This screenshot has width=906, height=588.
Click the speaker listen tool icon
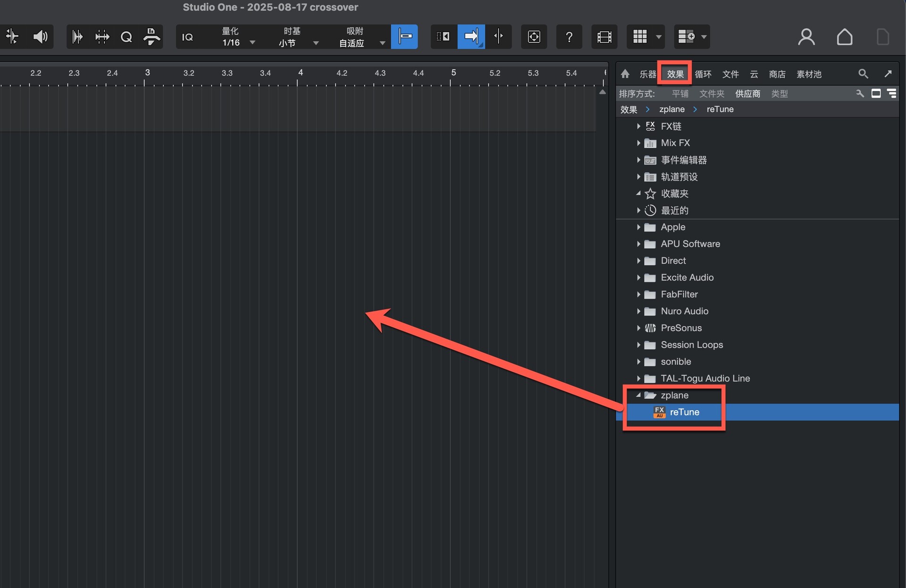(x=41, y=37)
